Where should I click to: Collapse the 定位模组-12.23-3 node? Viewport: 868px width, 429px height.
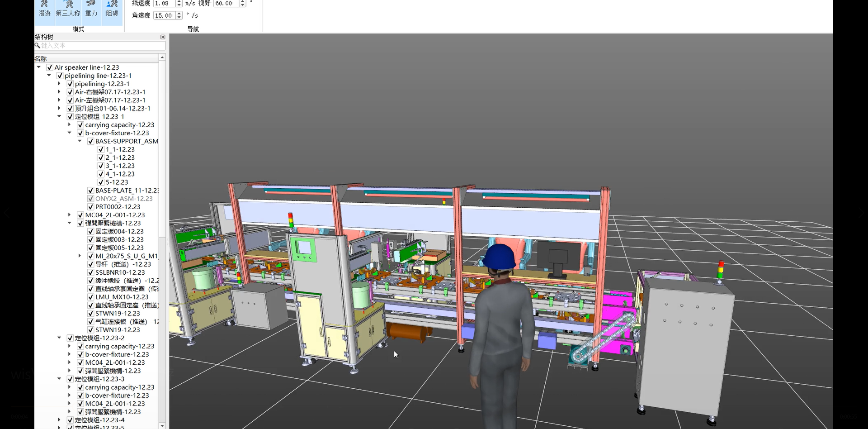pos(59,379)
